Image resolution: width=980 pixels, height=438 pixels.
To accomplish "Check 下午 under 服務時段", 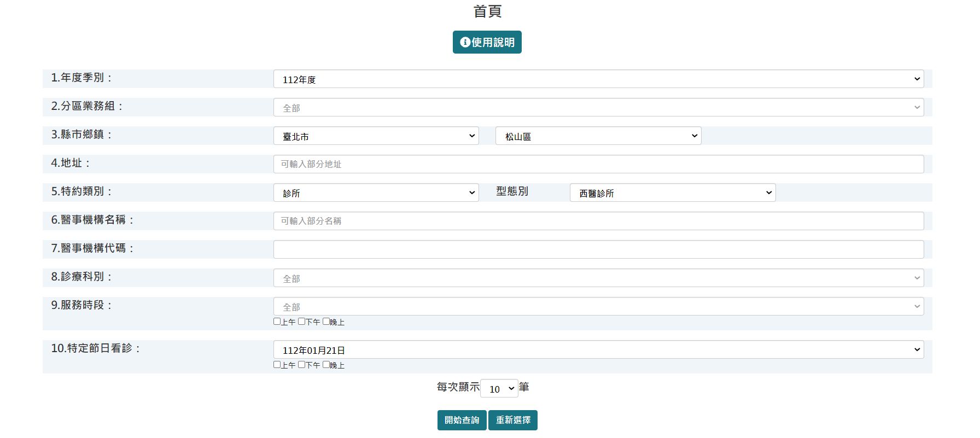I will (x=301, y=322).
